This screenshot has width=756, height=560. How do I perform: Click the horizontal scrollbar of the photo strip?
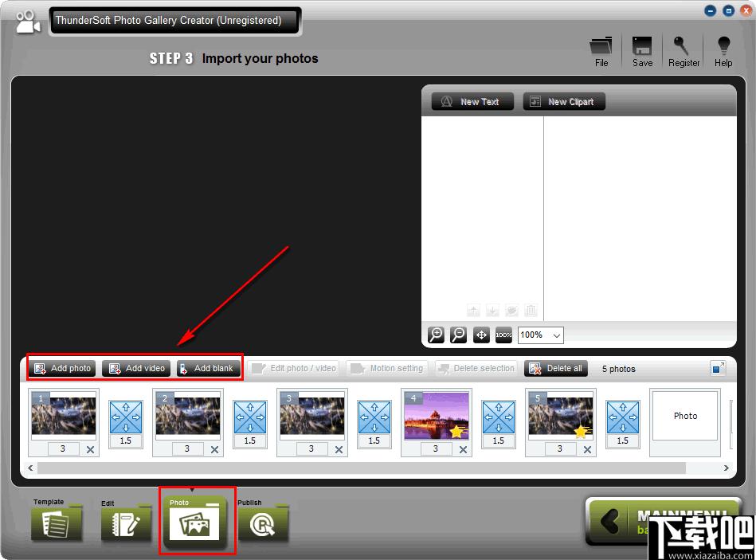coord(362,468)
